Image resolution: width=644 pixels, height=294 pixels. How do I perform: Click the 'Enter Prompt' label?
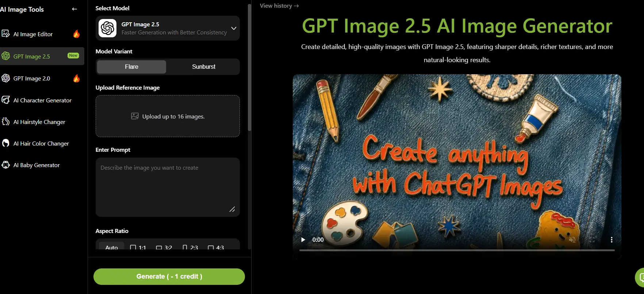click(x=113, y=150)
